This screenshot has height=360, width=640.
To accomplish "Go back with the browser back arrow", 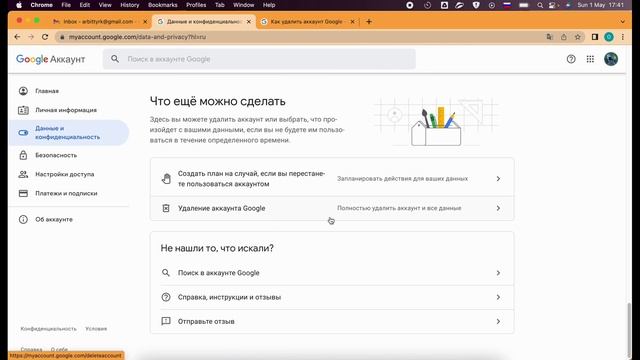I will pyautogui.click(x=17, y=37).
